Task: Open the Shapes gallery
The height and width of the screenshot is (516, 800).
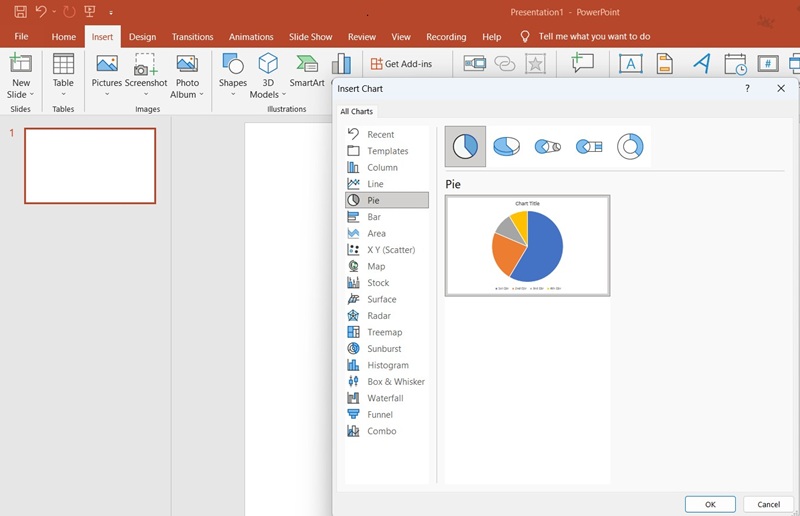Action: pos(233,76)
